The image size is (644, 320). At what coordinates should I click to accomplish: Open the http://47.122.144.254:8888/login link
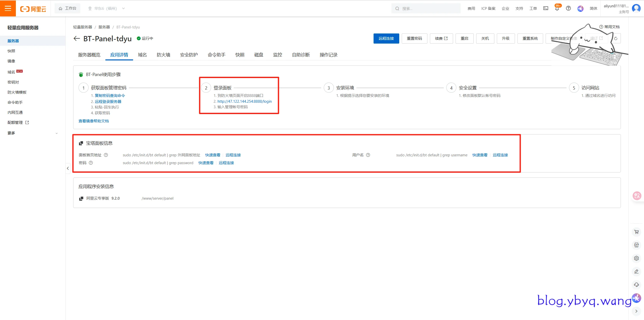(244, 101)
